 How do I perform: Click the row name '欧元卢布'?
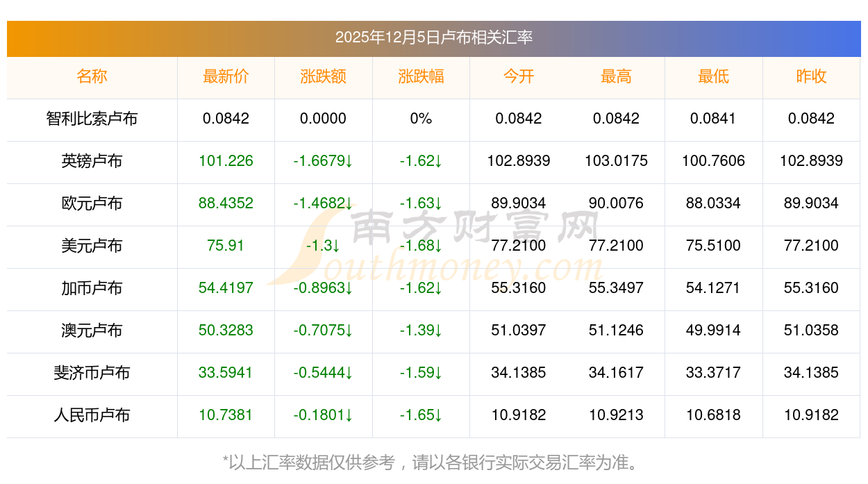point(92,203)
